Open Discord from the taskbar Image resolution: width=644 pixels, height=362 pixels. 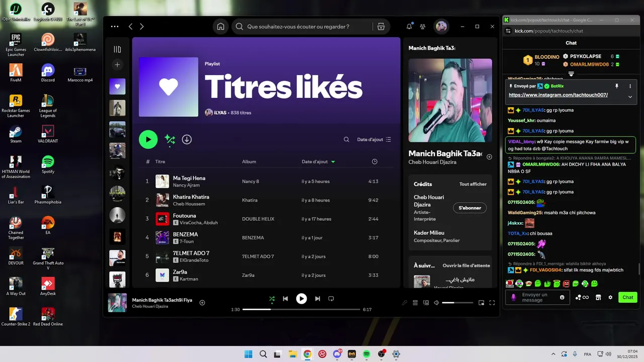337,354
